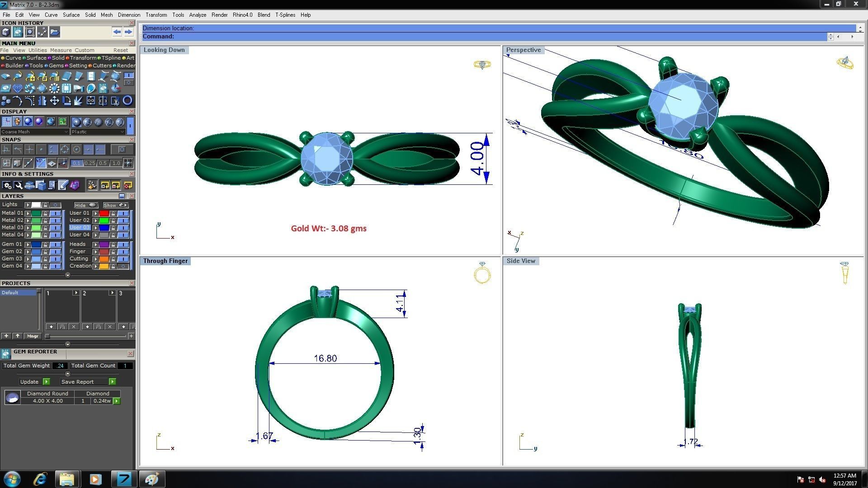Viewport: 868px width, 488px height.
Task: Click the open folder icon in Icon History
Action: 54,32
